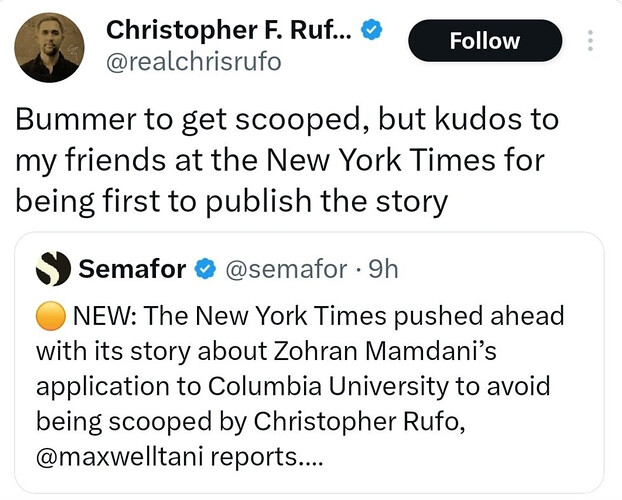Click the Christopher F. Ruf... display name

(x=229, y=31)
